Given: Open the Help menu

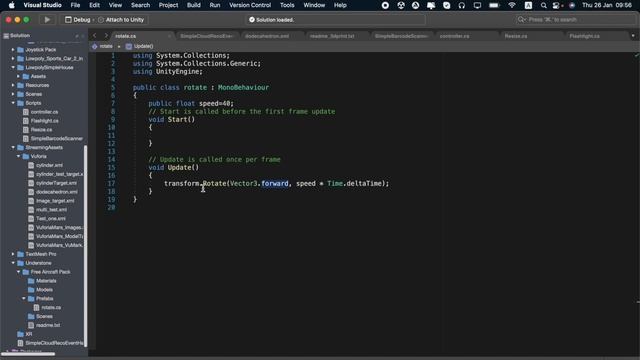Looking at the screenshot, I should (x=340, y=5).
